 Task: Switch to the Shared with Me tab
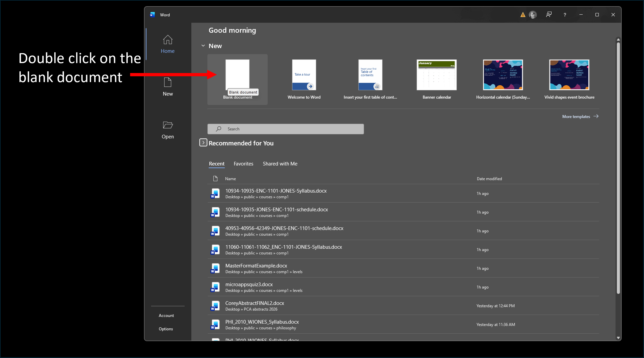(280, 164)
